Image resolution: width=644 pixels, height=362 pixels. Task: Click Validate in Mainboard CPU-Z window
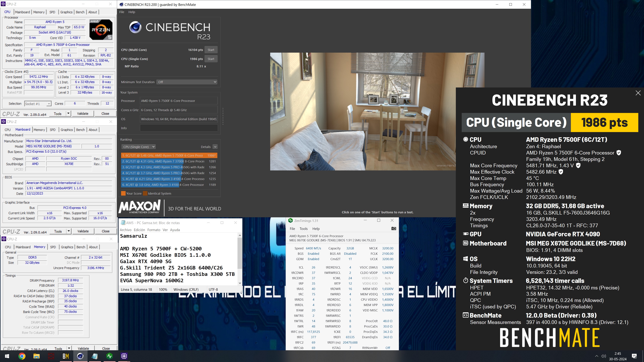click(x=83, y=231)
